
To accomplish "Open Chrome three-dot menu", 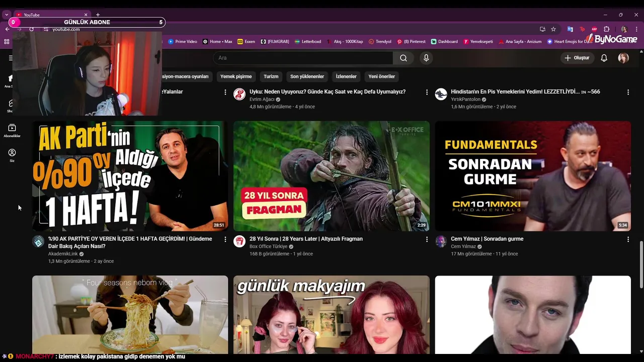I will point(636,29).
